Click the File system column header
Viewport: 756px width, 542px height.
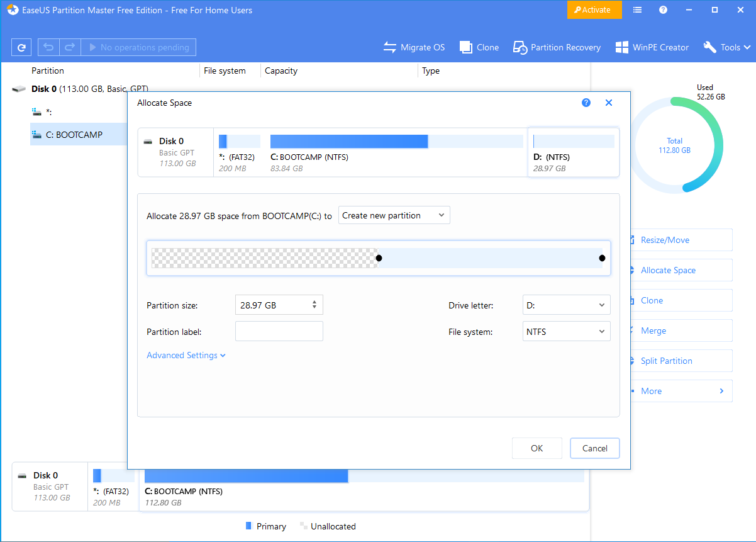(x=225, y=71)
